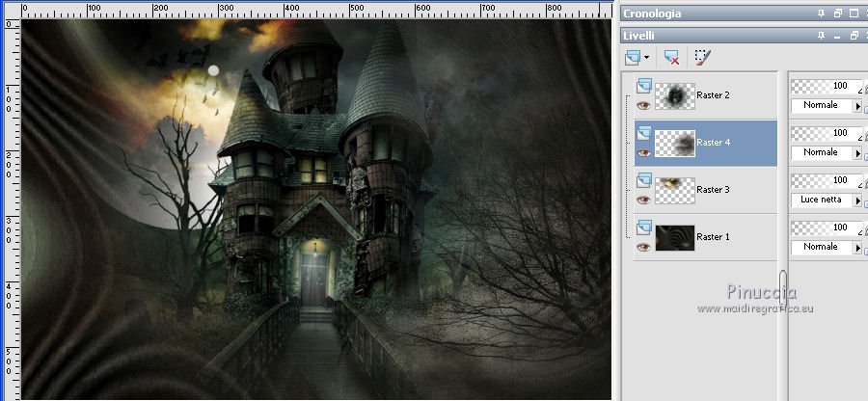Open blend mode dropdown for Raster 4
This screenshot has height=401, width=868.
[858, 152]
